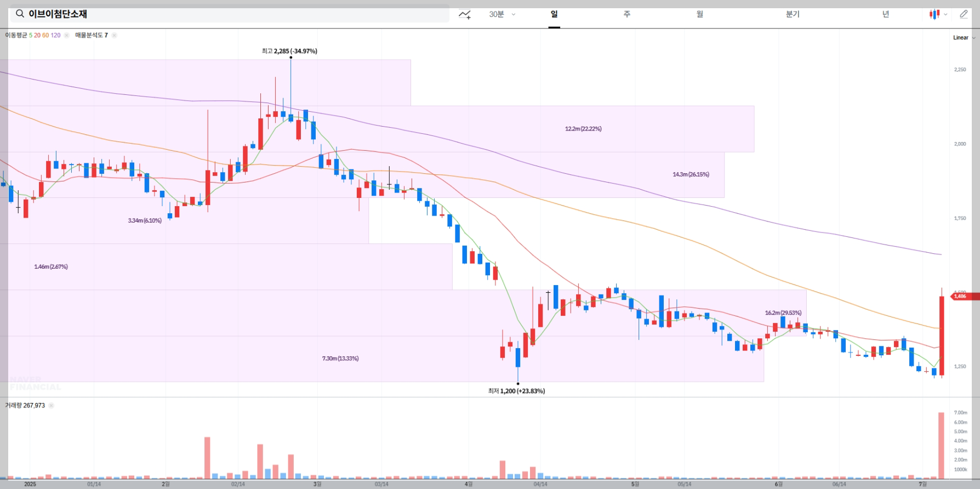Click the 16.2m (29.53%) volume profile label
The width and height of the screenshot is (980, 489).
click(x=783, y=313)
